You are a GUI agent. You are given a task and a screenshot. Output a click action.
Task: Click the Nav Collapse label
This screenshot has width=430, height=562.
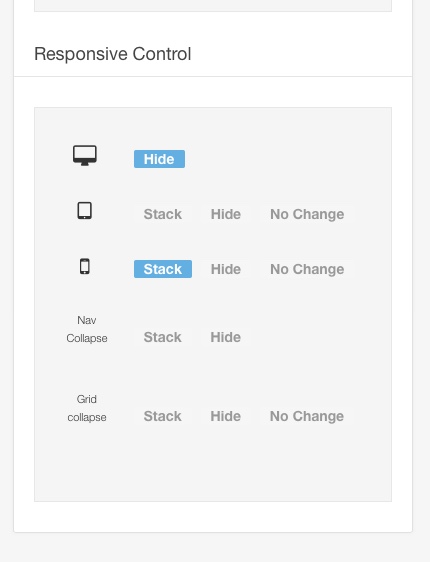point(87,329)
